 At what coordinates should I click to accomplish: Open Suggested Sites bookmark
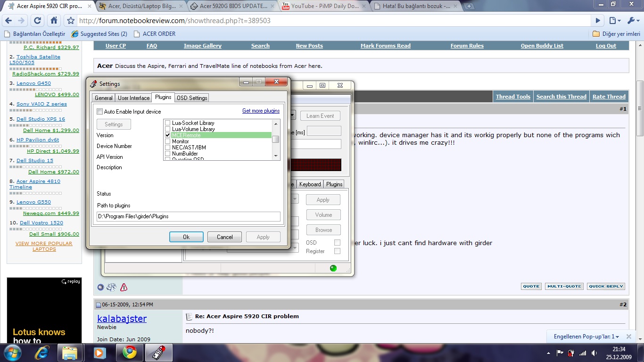click(x=99, y=34)
